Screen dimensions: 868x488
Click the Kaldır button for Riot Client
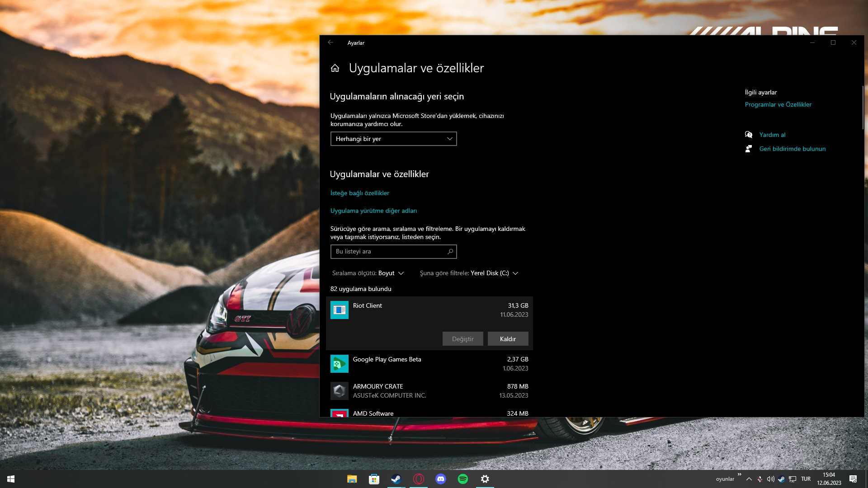508,339
